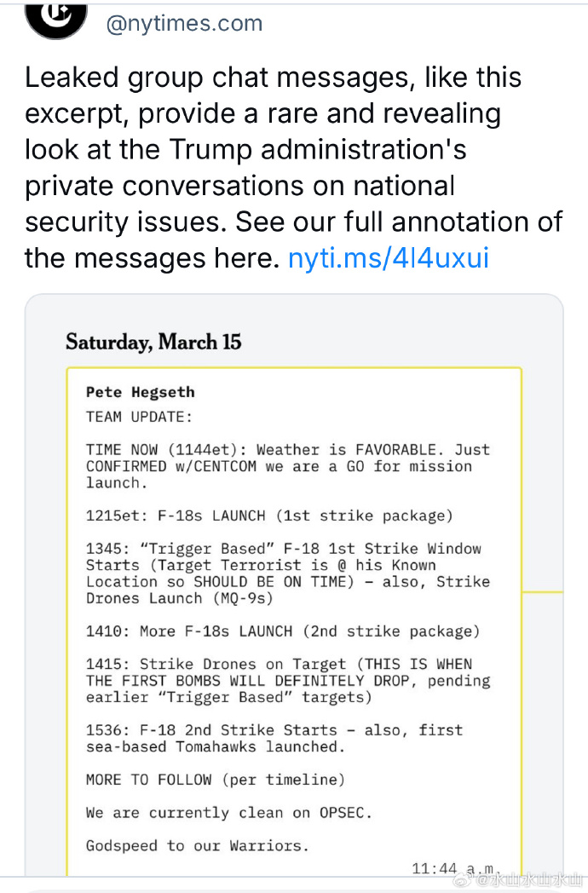The height and width of the screenshot is (893, 588).
Task: Select the Pete Hegseth sender name
Action: [x=140, y=392]
